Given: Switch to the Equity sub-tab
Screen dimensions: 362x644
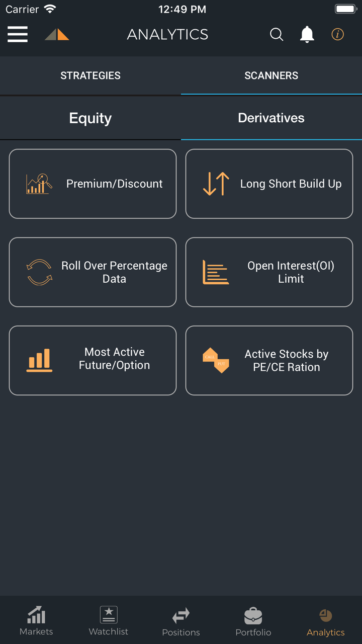Looking at the screenshot, I should 90,118.
